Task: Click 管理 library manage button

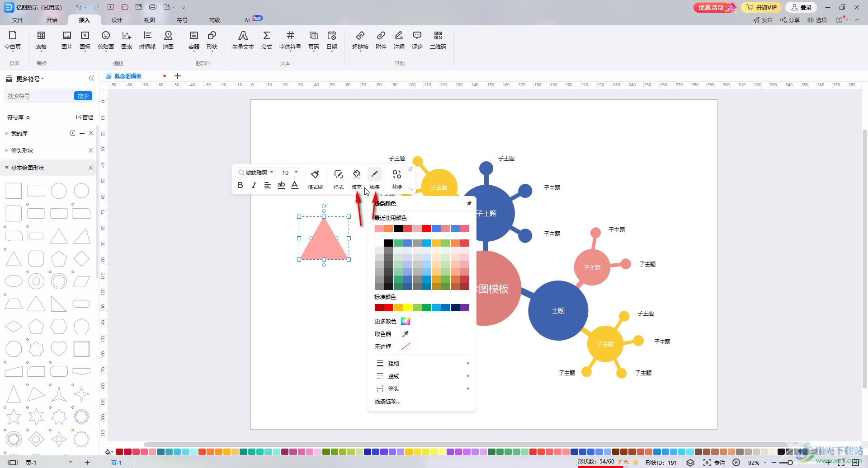Action: [x=85, y=117]
